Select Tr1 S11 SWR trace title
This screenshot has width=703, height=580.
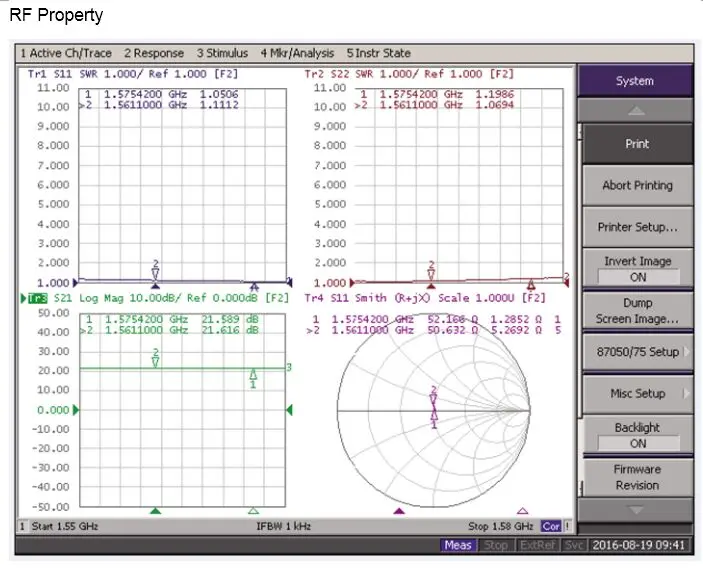[x=133, y=74]
